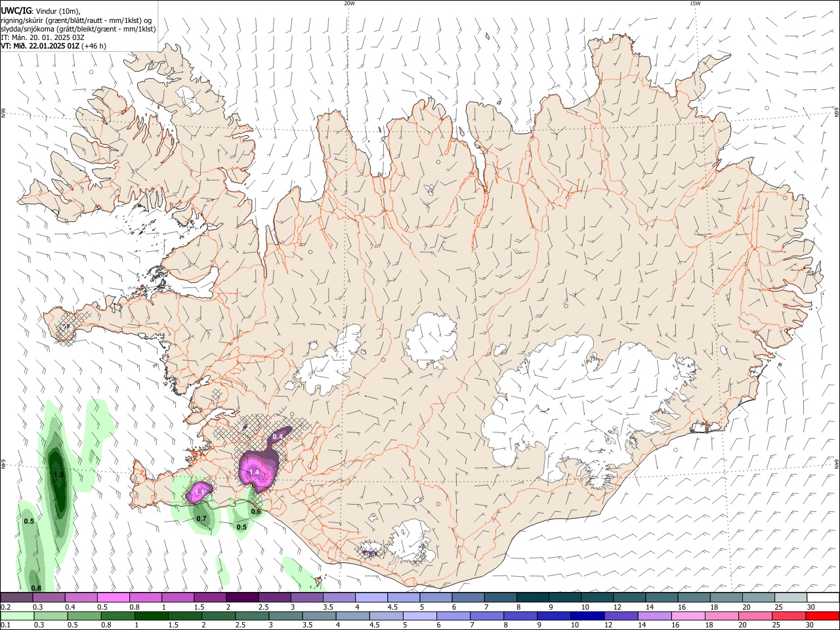Viewport: 840px width, 630px height.
Task: Click the lower-scale swatch between 20 and 25
Action: point(755,616)
